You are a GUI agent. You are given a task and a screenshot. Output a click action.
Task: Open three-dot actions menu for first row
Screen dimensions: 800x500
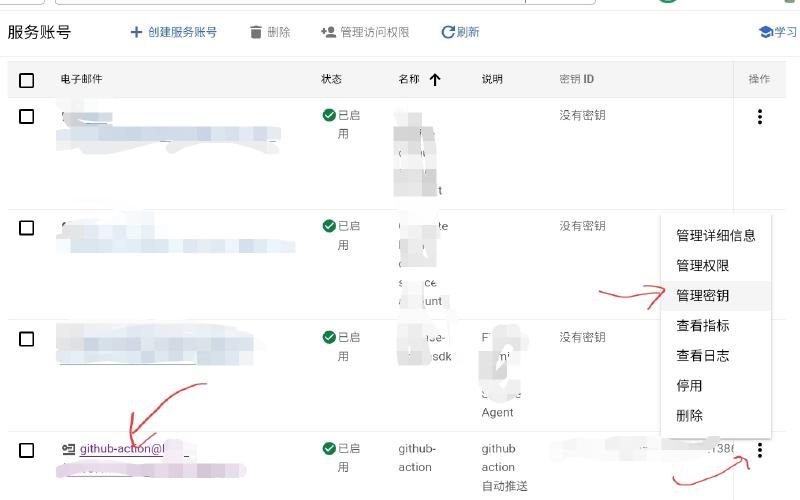click(760, 117)
